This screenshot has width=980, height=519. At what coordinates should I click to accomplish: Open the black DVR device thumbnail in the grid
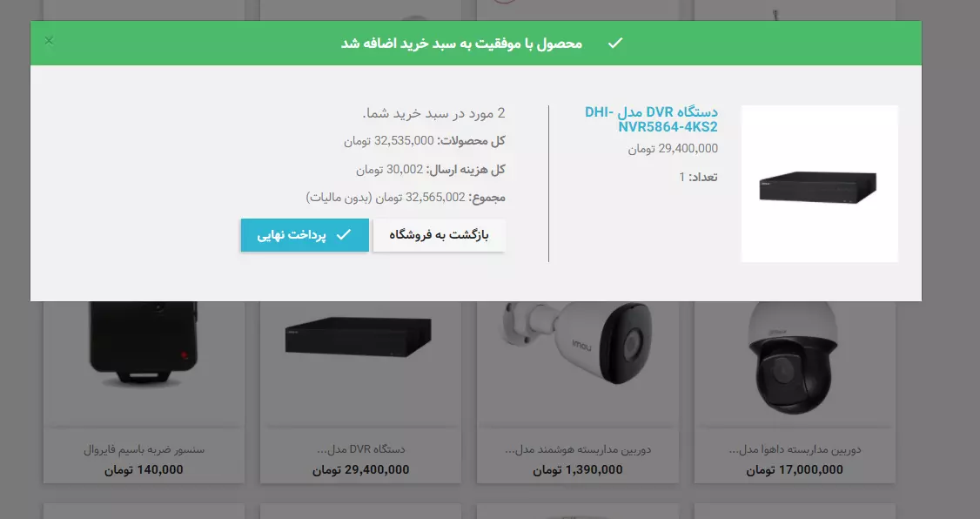358,337
